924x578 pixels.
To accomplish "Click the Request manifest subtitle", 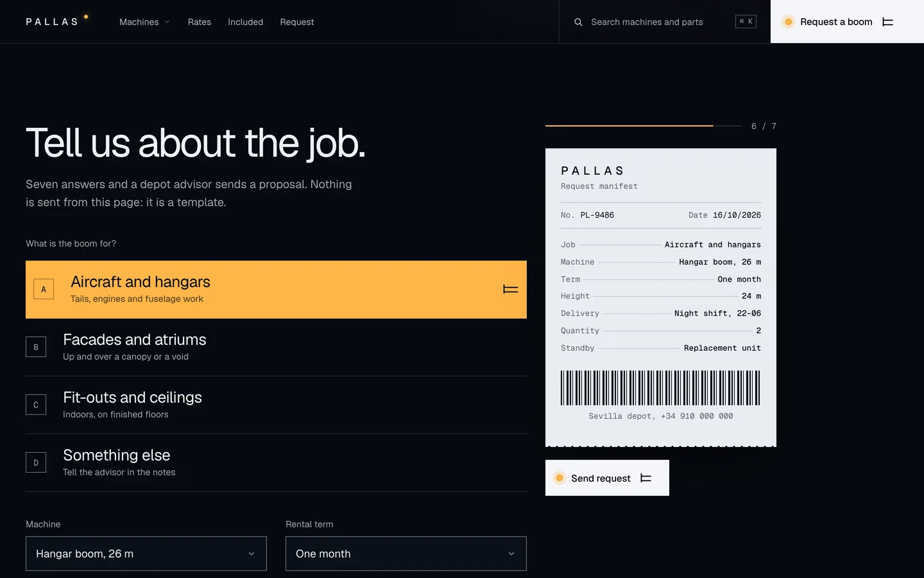I will [599, 186].
